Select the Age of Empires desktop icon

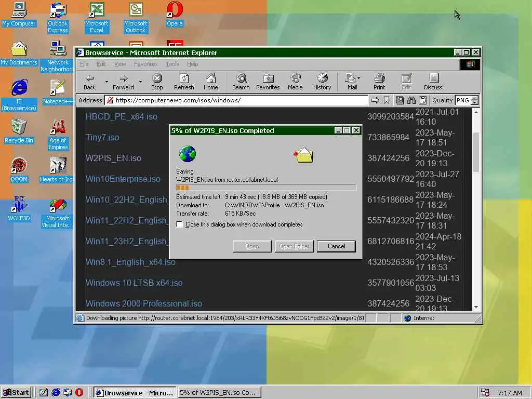click(x=58, y=135)
